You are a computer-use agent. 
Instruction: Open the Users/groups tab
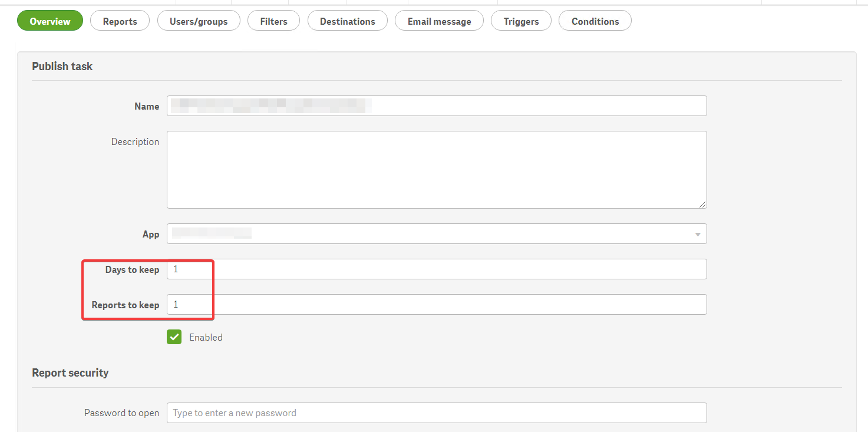pyautogui.click(x=199, y=21)
